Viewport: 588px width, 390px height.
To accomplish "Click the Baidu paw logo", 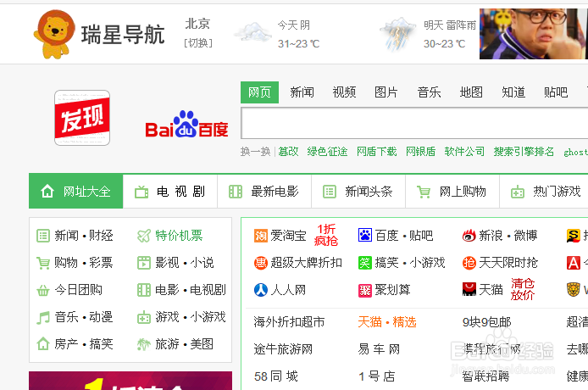I will coord(186,125).
